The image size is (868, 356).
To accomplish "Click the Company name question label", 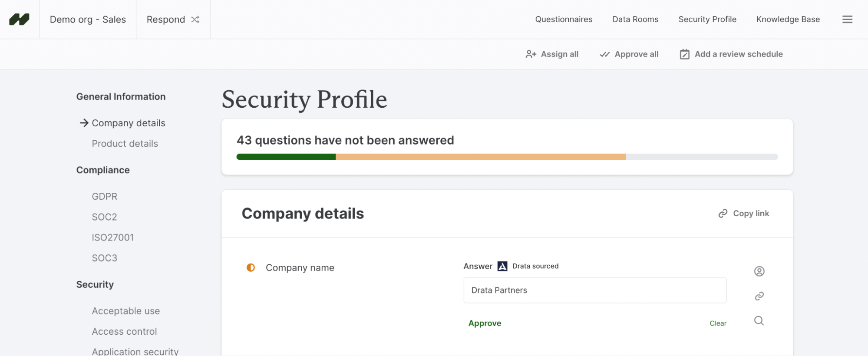I will [300, 268].
